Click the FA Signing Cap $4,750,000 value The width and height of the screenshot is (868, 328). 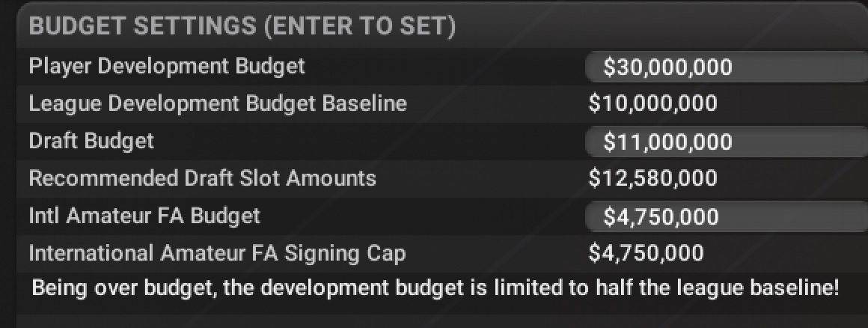pyautogui.click(x=646, y=254)
